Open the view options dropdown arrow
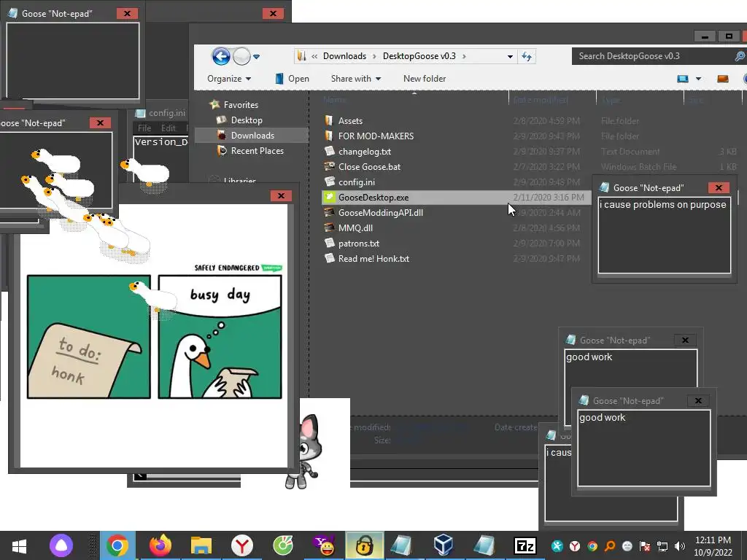The height and width of the screenshot is (560, 747). click(x=698, y=79)
